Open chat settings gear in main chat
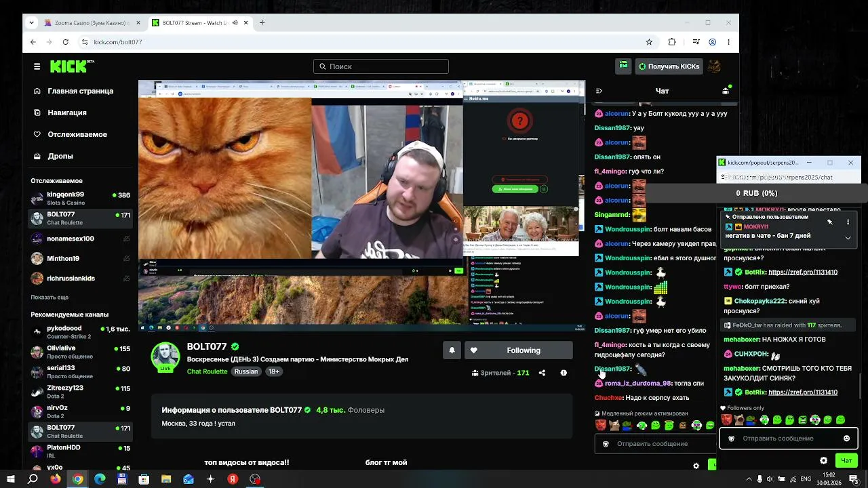868x488 pixels. (696, 466)
